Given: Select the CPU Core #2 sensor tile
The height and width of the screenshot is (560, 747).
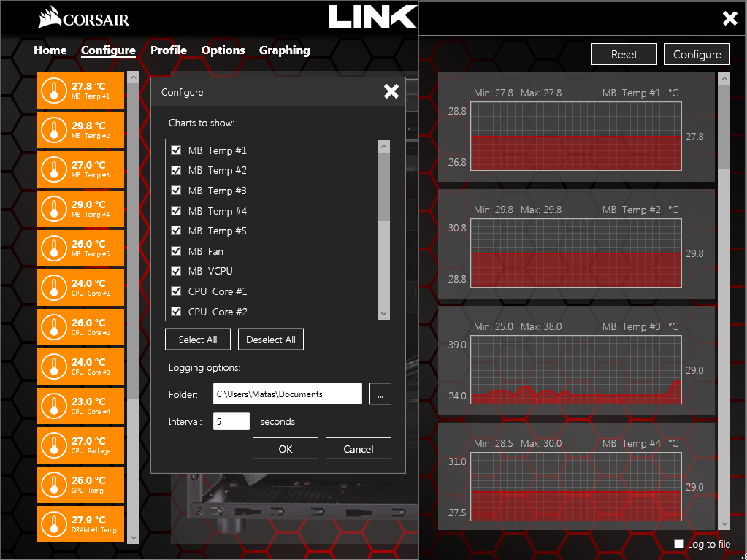Looking at the screenshot, I should point(80,328).
